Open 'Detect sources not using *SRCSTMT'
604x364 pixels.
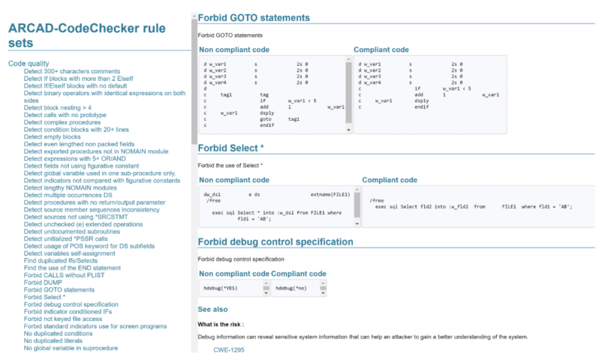pyautogui.click(x=75, y=217)
